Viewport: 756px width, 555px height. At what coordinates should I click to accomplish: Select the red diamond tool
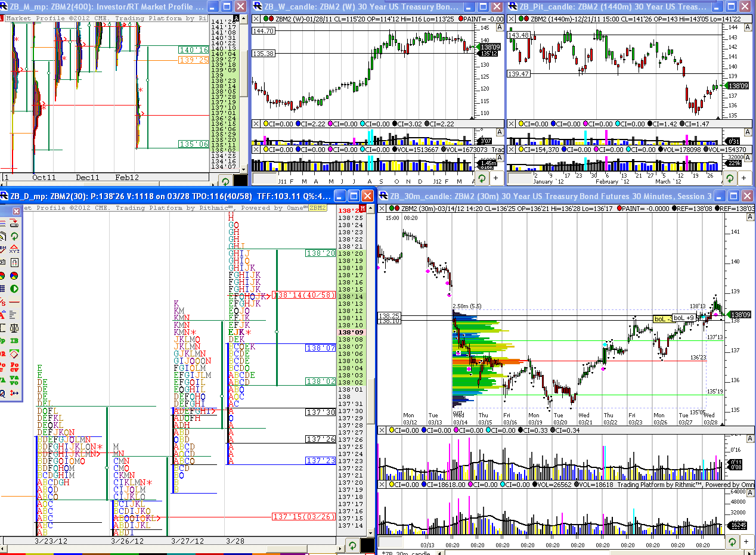[14, 353]
